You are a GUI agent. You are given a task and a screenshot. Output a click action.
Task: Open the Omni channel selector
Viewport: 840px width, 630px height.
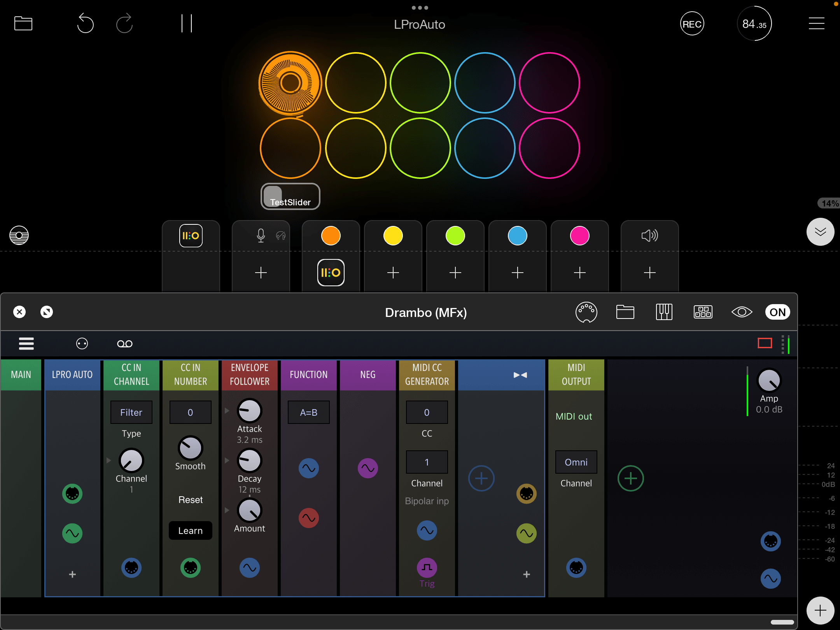[576, 462]
